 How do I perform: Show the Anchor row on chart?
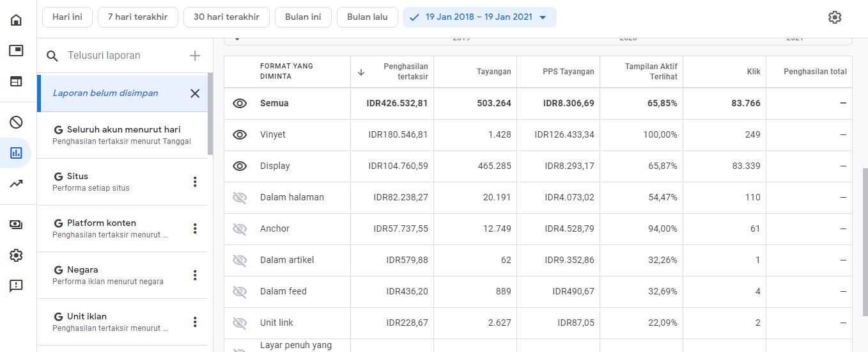tap(240, 229)
